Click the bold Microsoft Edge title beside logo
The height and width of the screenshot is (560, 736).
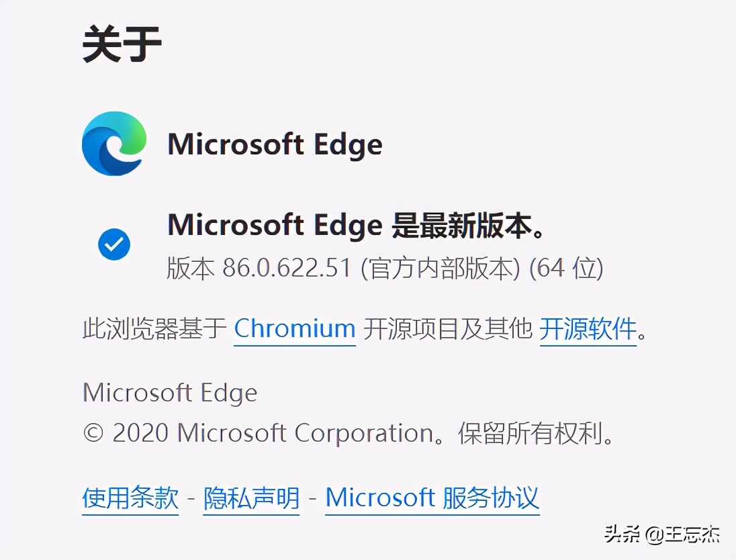point(275,144)
